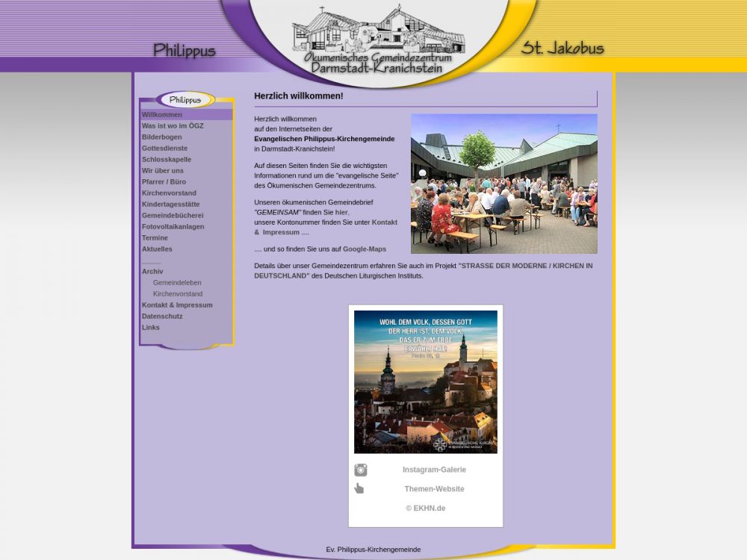Switch to St. Jakobus header tab
The height and width of the screenshot is (560, 747).
point(562,49)
